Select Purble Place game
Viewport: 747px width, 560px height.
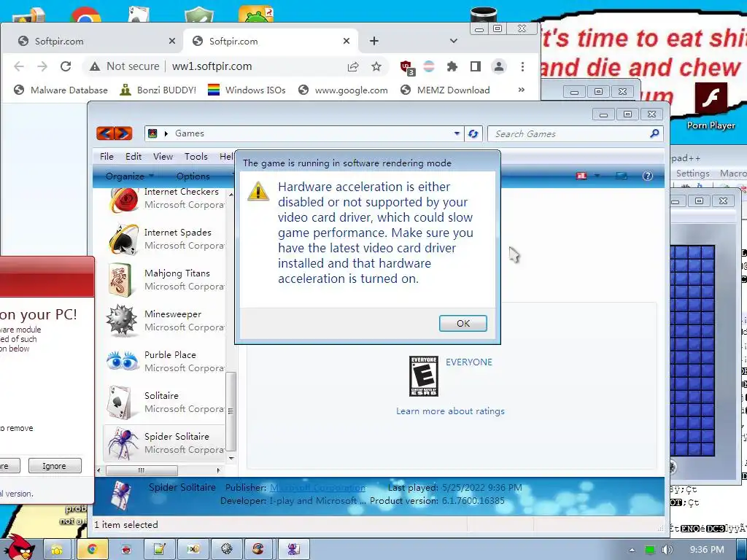pyautogui.click(x=164, y=362)
